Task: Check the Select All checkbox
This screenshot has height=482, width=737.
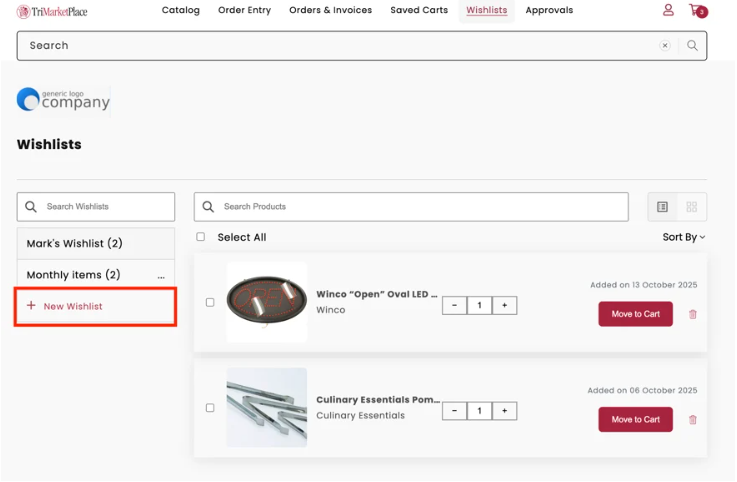Action: (201, 237)
